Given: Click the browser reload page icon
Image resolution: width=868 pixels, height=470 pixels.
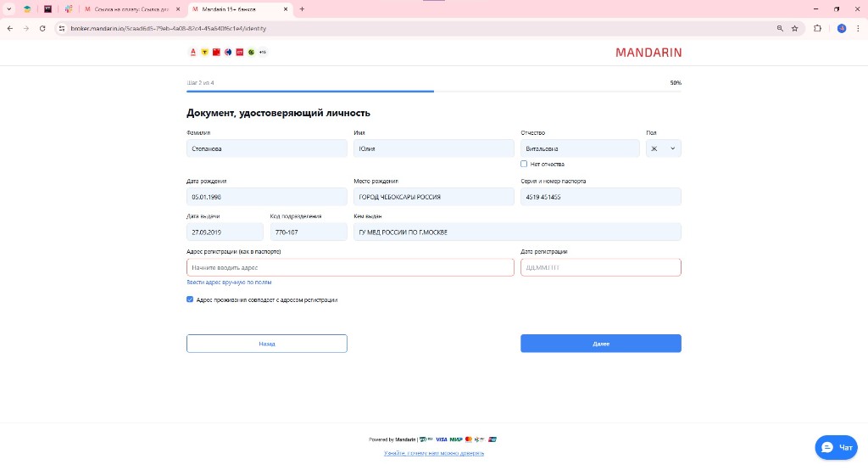Looking at the screenshot, I should pyautogui.click(x=42, y=28).
